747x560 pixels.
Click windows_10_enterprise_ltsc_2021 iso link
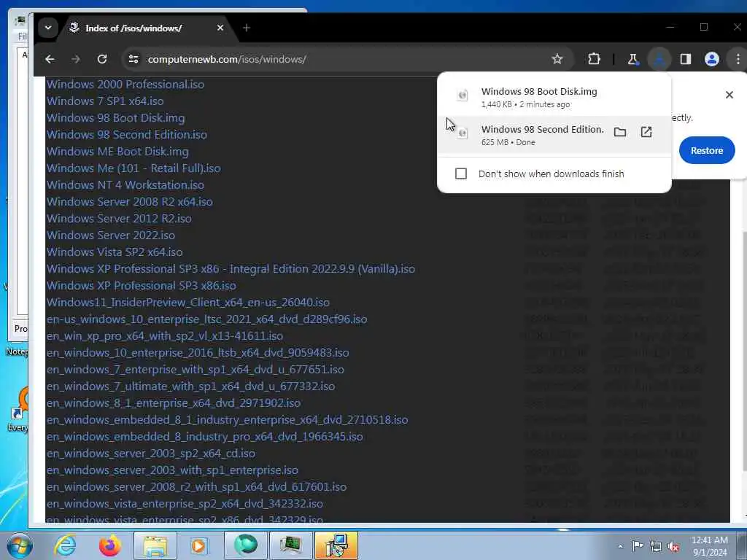coord(206,319)
